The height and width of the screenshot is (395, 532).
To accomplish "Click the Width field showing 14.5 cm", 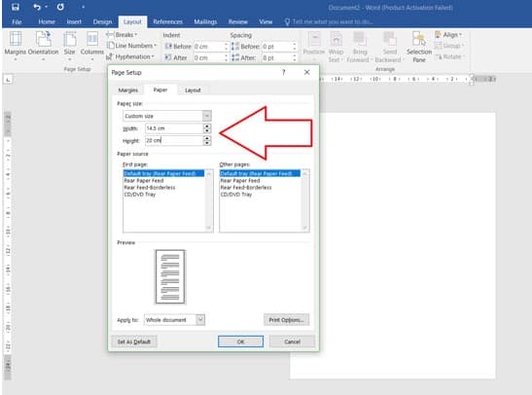I will coord(174,128).
